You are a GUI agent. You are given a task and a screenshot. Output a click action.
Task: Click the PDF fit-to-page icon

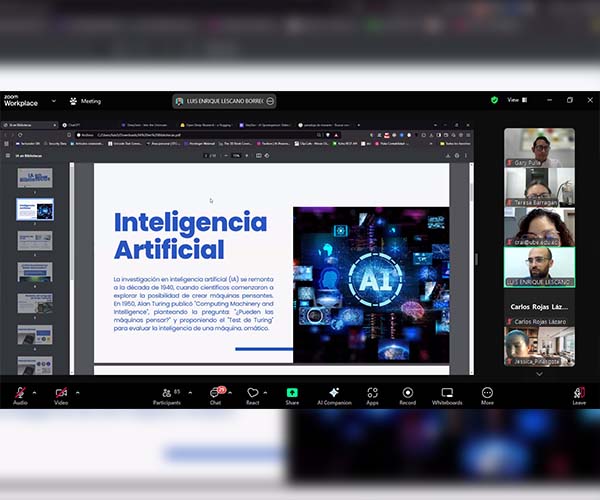pyautogui.click(x=259, y=156)
